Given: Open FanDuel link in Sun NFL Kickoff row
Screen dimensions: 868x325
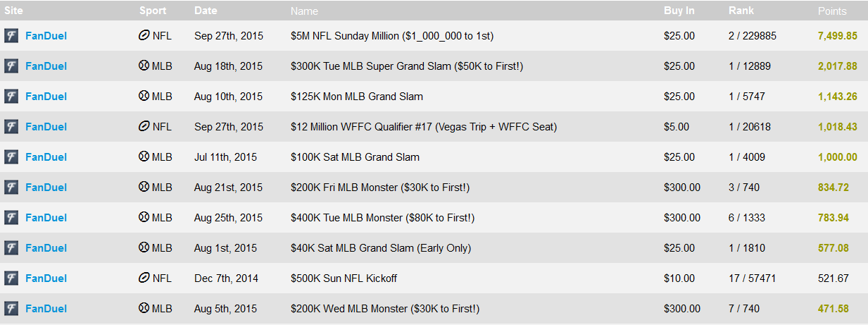Looking at the screenshot, I should 46,278.
